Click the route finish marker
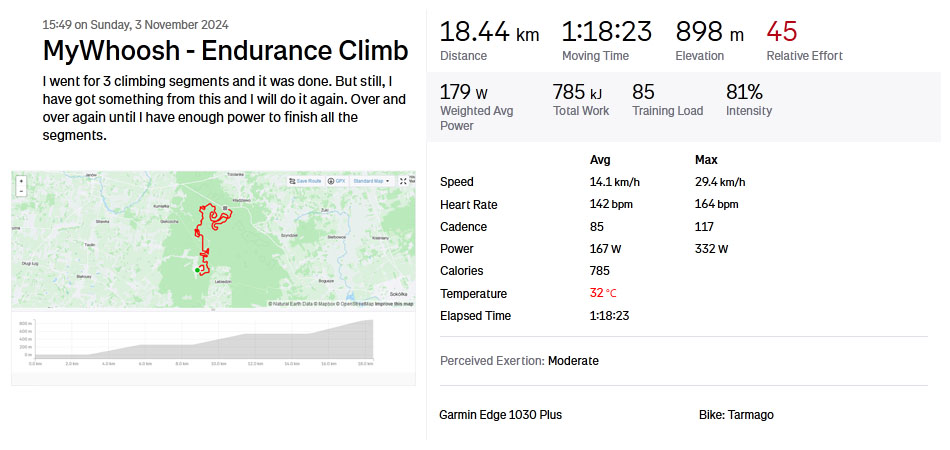Screen dimensions: 950x450 [225, 208]
